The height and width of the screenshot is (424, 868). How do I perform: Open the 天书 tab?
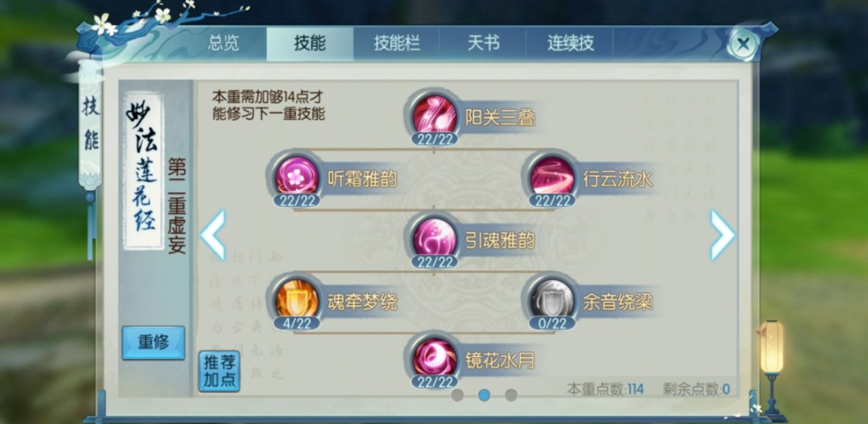[483, 44]
